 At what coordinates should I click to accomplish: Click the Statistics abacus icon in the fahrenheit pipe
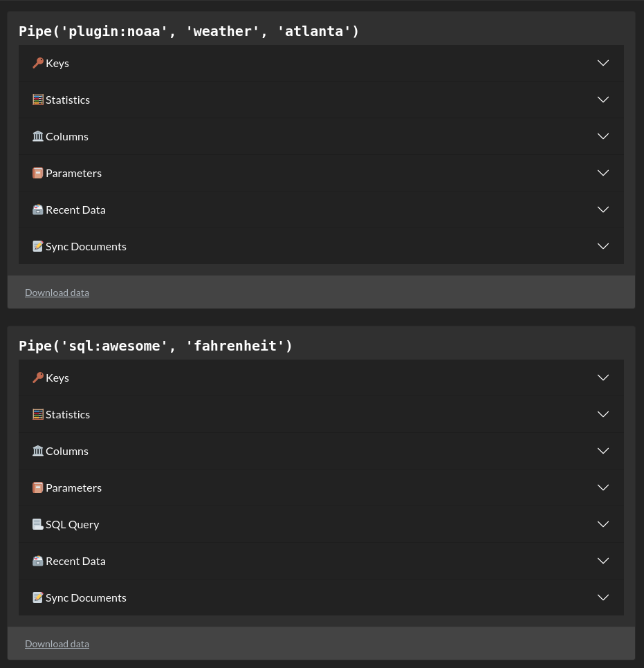pos(38,414)
